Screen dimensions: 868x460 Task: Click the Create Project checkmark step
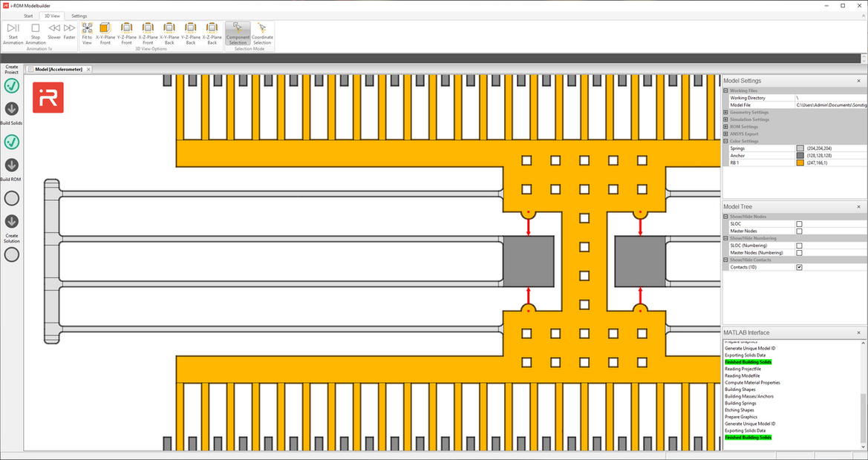12,85
